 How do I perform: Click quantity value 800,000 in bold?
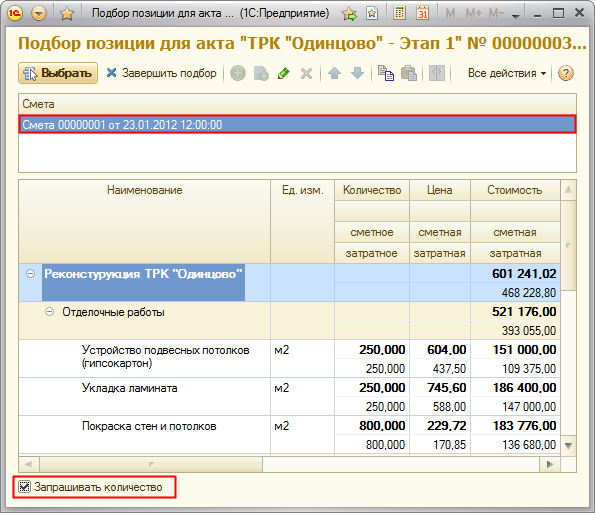pyautogui.click(x=382, y=425)
